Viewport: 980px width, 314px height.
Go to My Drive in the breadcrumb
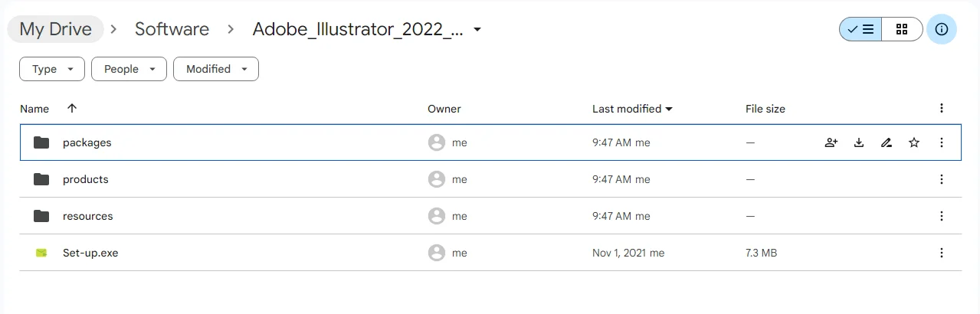tap(55, 29)
